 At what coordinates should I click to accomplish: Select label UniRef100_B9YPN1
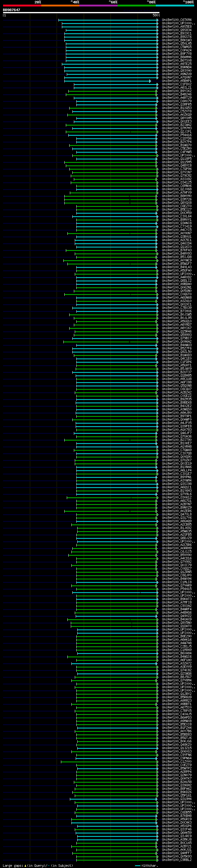coord(176,477)
